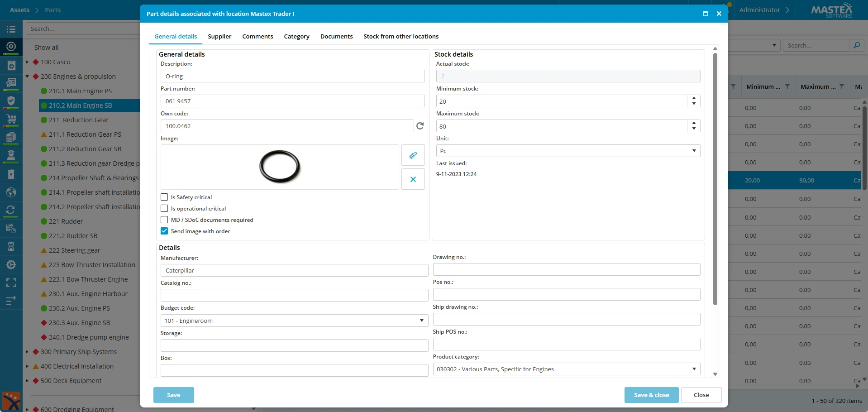Uncheck Send image with order
The height and width of the screenshot is (412, 868).
[x=164, y=231]
